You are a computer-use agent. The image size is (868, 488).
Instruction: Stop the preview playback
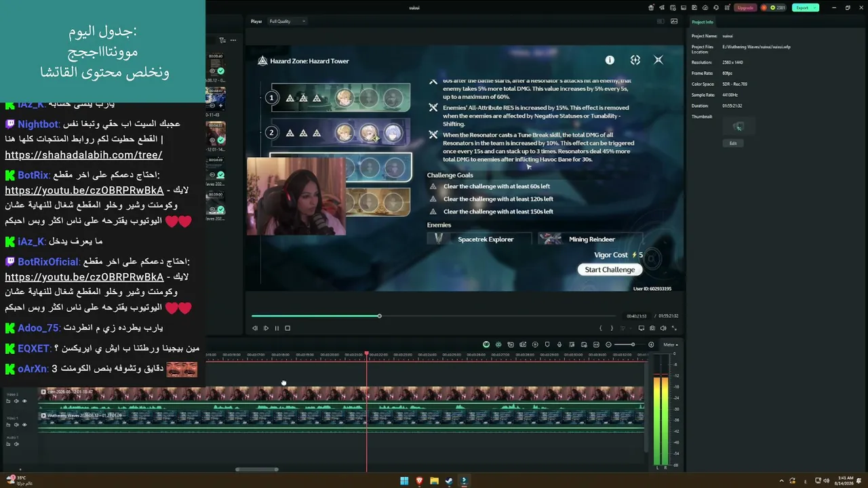point(288,328)
